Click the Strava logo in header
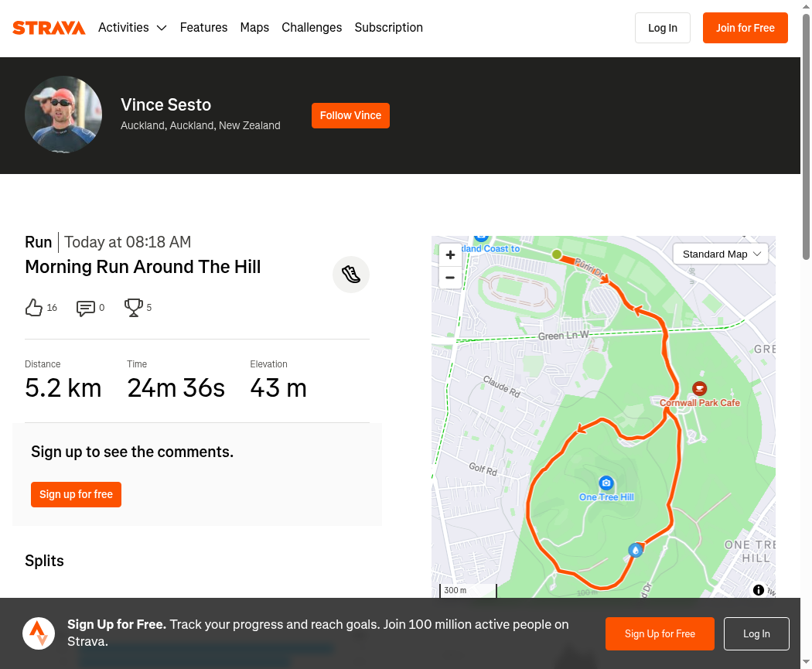The height and width of the screenshot is (669, 812). coord(49,27)
